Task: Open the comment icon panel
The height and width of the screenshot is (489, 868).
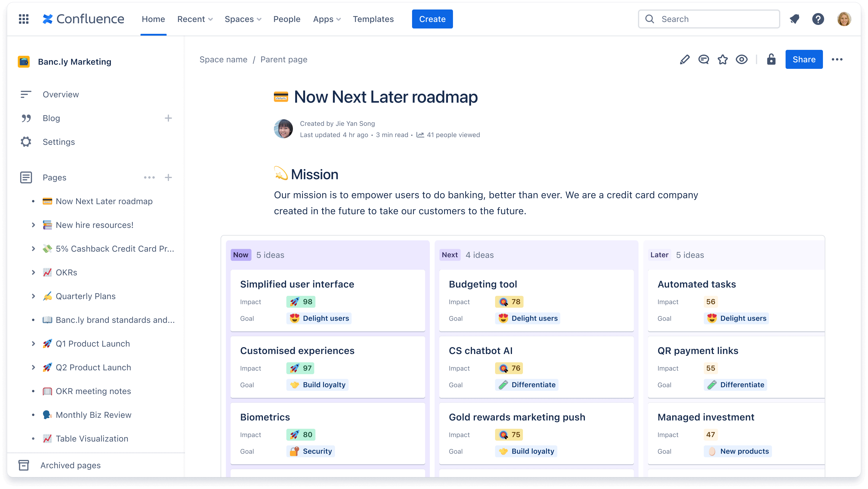Action: click(x=704, y=59)
